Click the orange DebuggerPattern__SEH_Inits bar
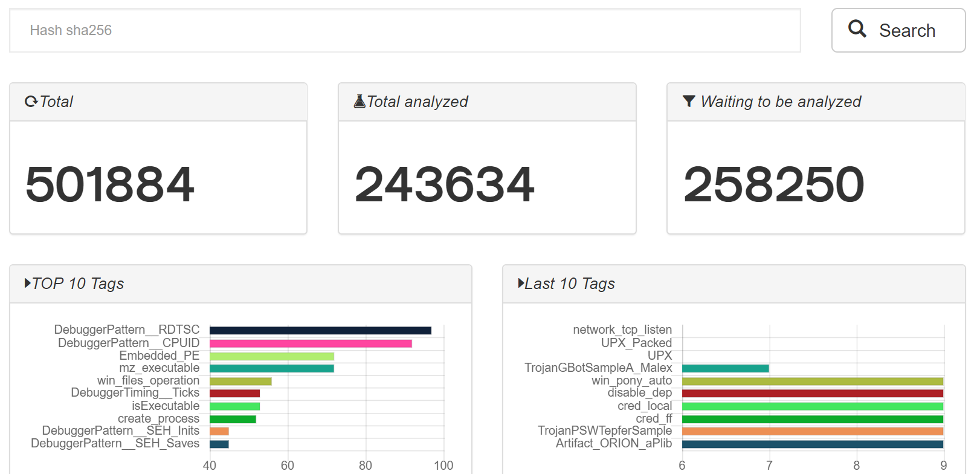 [219, 431]
